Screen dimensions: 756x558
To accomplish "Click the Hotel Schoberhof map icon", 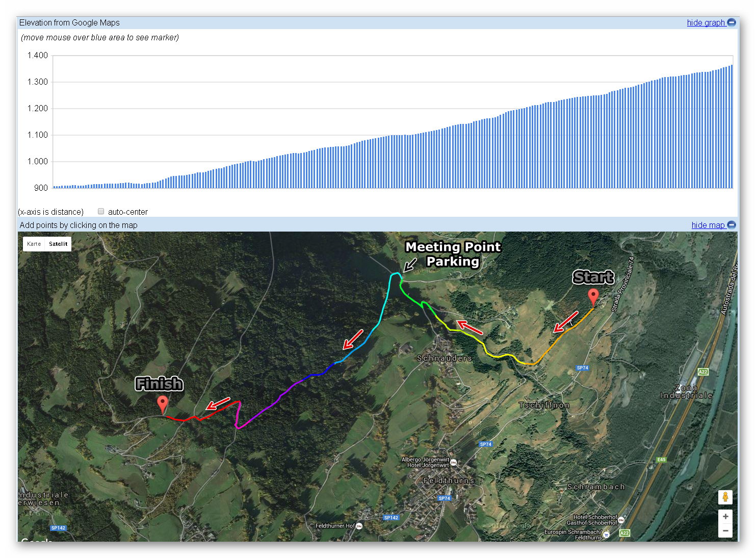I will 621,520.
